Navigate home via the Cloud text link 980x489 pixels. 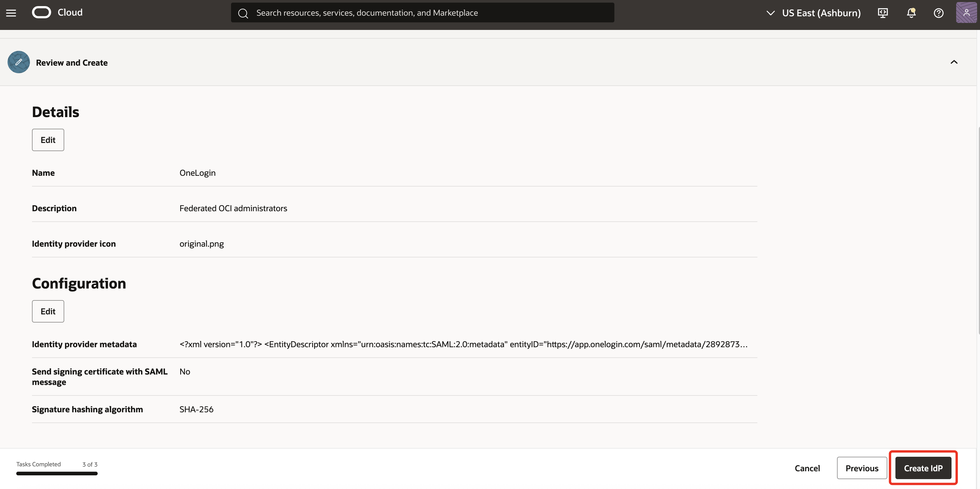pos(70,12)
